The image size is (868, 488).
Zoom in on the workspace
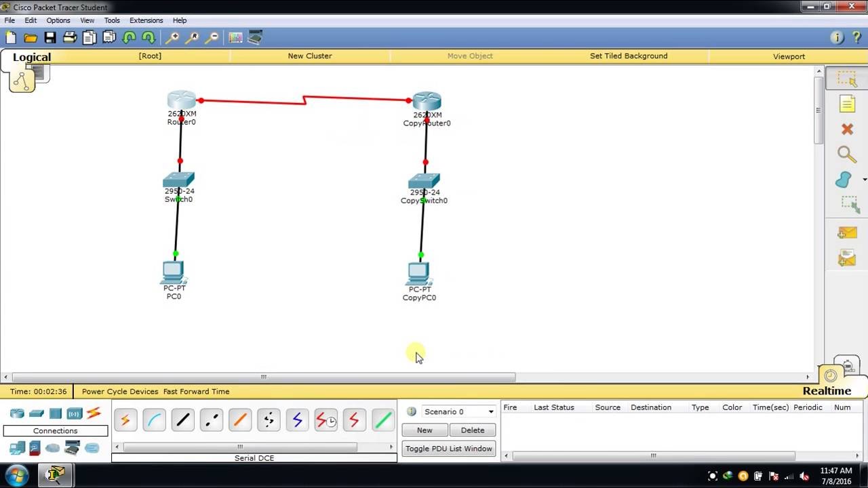173,38
